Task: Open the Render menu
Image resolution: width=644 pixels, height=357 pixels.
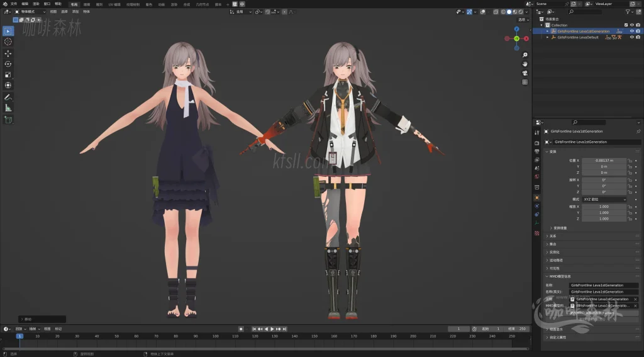Action: 36,4
